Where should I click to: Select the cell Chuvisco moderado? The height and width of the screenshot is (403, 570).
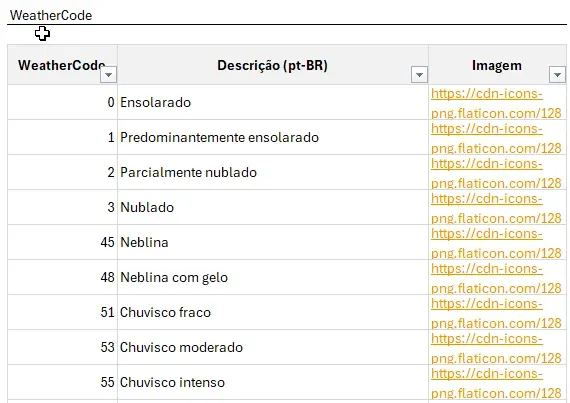pyautogui.click(x=273, y=347)
